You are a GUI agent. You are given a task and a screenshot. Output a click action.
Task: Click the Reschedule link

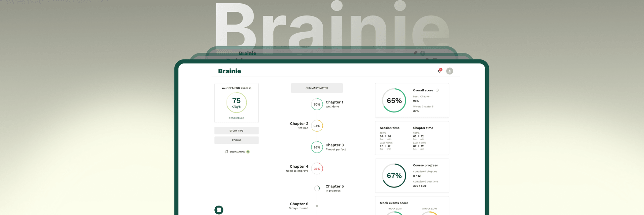(x=236, y=118)
